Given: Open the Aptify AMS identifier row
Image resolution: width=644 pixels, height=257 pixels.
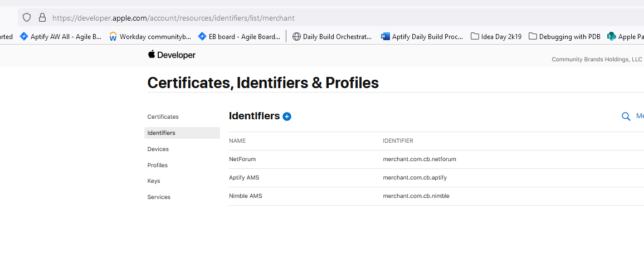Looking at the screenshot, I should pos(436,178).
